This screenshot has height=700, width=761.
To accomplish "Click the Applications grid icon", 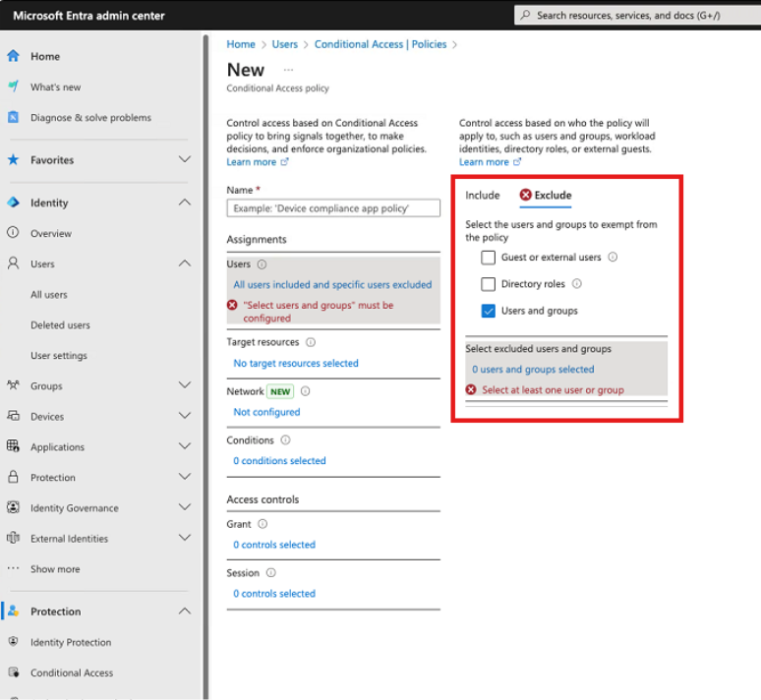I will (14, 446).
